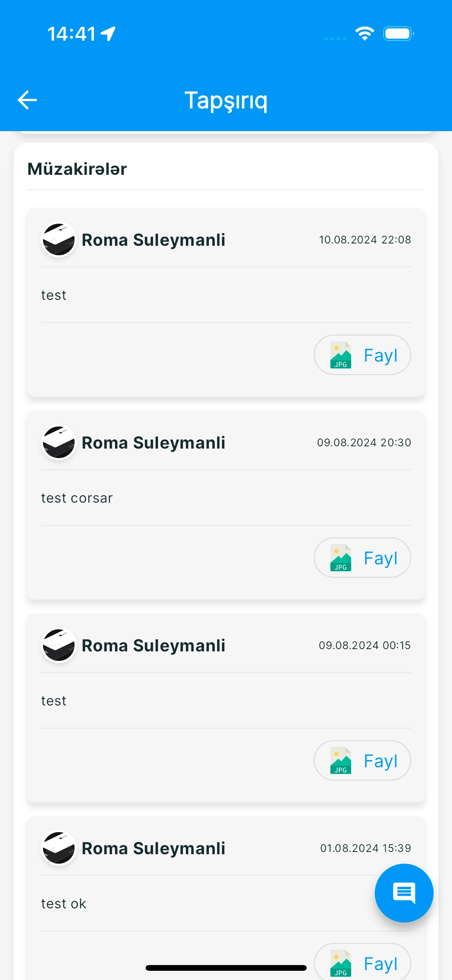Tap the Wi-Fi status bar icon

coord(365,34)
